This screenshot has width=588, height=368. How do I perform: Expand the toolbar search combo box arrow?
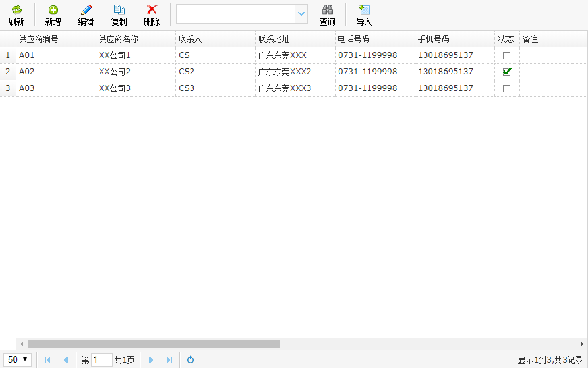pyautogui.click(x=301, y=14)
